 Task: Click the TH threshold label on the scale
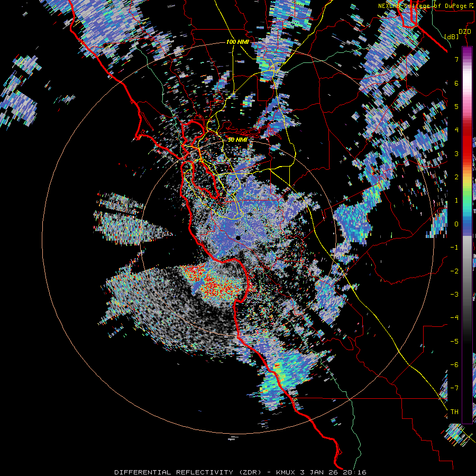pyautogui.click(x=454, y=412)
